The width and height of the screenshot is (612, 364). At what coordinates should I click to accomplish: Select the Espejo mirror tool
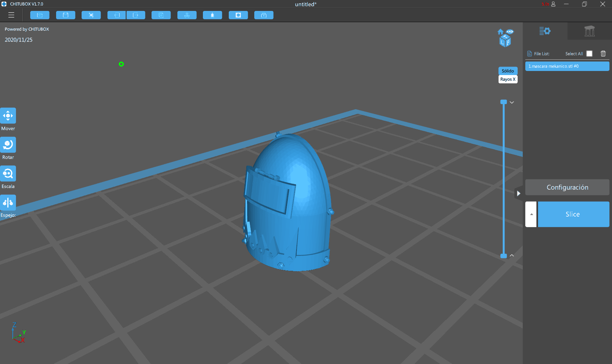(8, 203)
